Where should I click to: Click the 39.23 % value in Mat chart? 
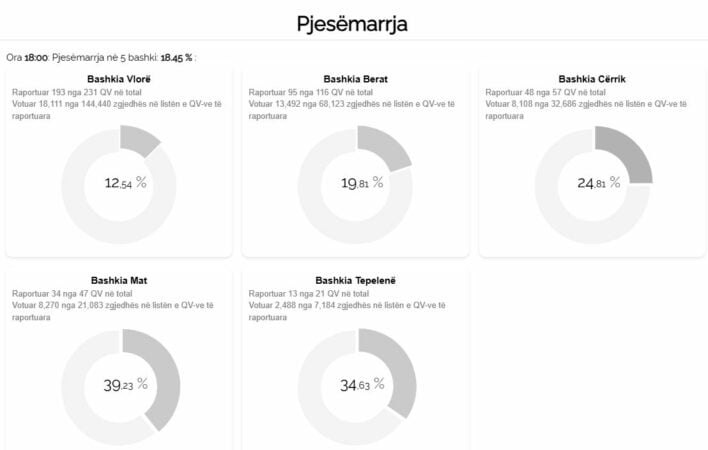[125, 384]
